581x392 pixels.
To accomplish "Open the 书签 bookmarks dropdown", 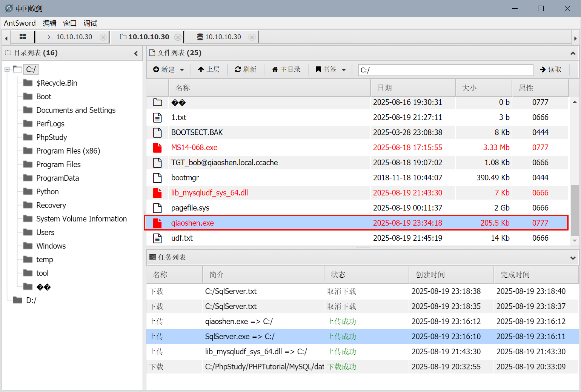I will (331, 69).
